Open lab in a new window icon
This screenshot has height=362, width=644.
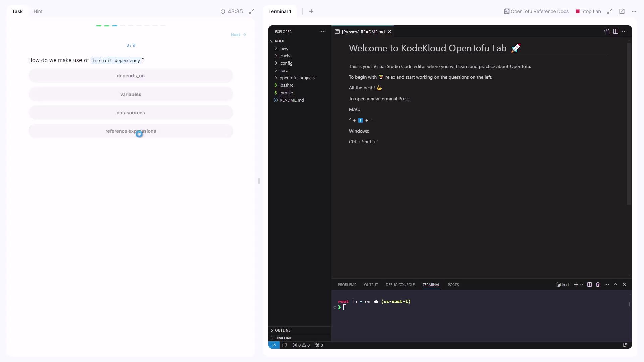click(x=622, y=11)
